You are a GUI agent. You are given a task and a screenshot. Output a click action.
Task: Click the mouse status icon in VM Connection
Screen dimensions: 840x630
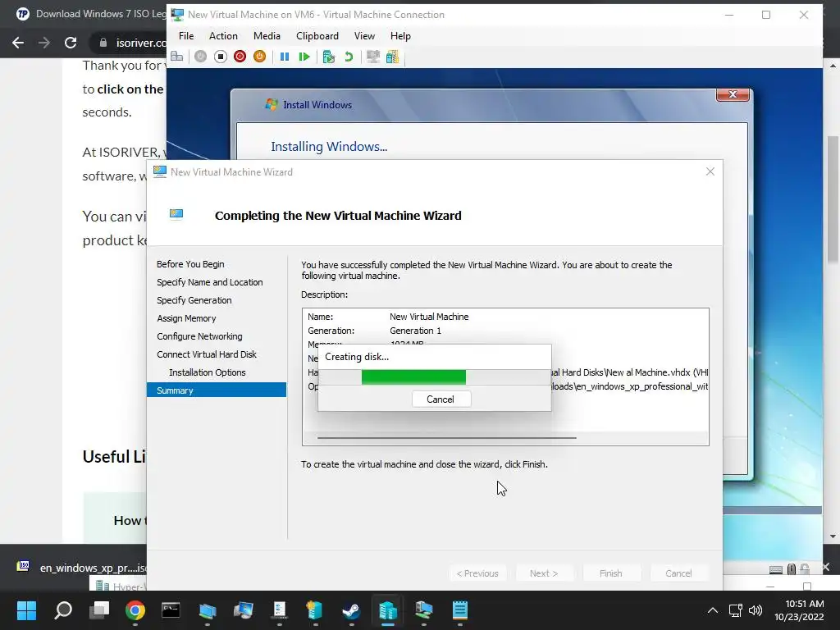[x=792, y=569]
